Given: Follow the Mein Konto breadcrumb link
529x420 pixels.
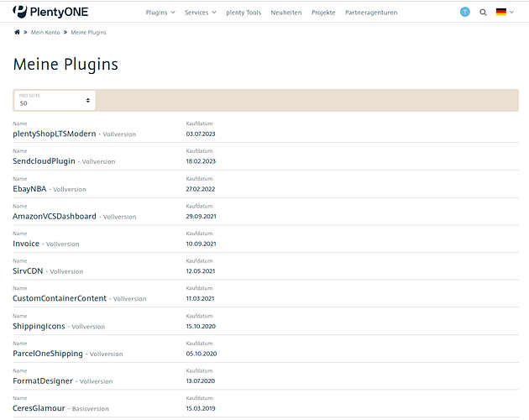Looking at the screenshot, I should 45,33.
